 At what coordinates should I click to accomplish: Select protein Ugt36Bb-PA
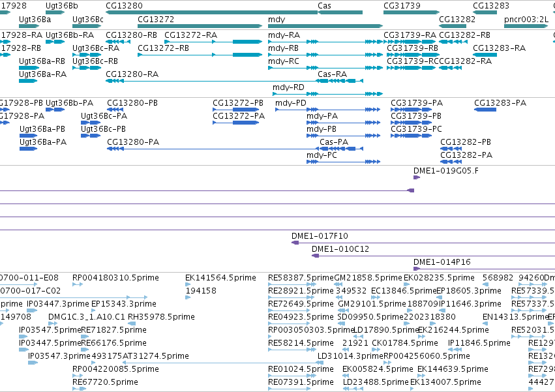click(x=70, y=103)
